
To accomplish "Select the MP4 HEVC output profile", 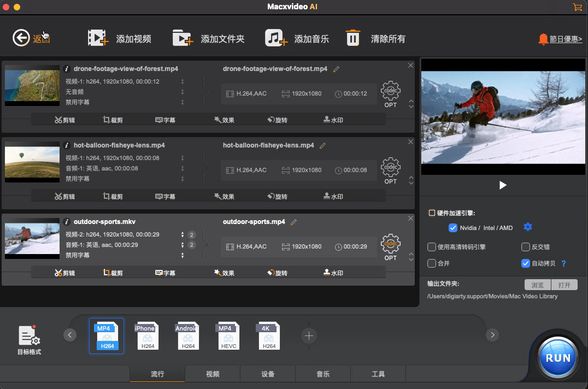I will point(228,335).
